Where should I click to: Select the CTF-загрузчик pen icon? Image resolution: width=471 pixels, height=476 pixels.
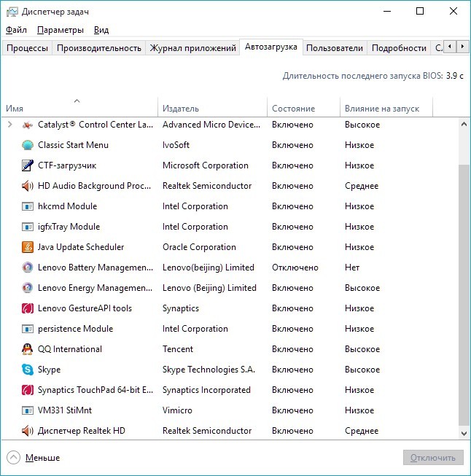click(28, 165)
